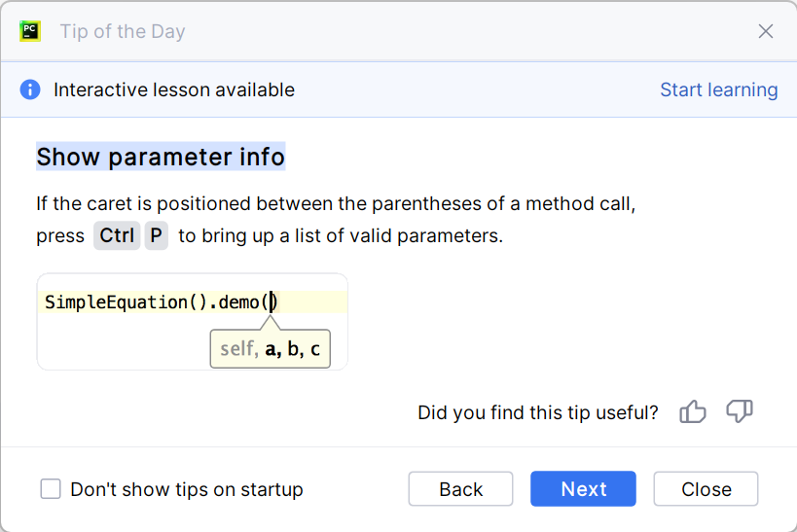Click the Interactive lesson available text
The width and height of the screenshot is (797, 532).
173,90
